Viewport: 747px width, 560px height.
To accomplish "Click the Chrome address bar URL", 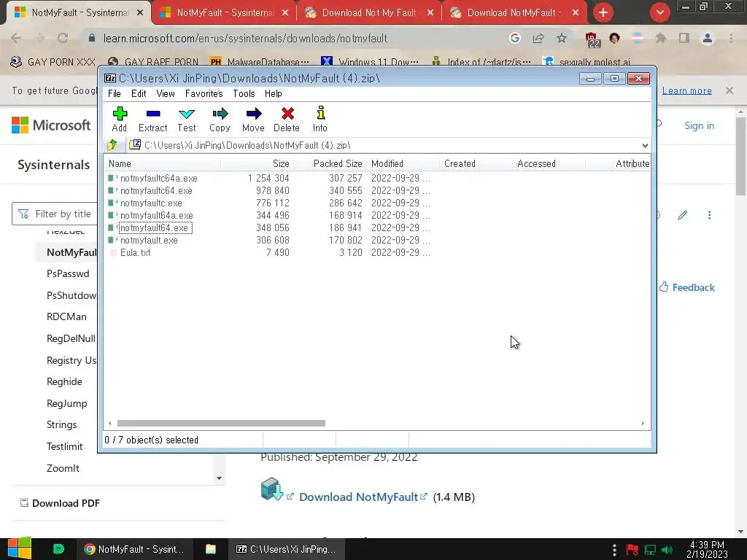I will pyautogui.click(x=245, y=38).
